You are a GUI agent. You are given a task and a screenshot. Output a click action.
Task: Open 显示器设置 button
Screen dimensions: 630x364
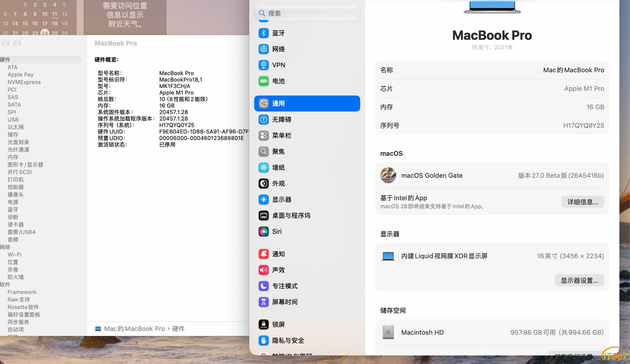pyautogui.click(x=579, y=280)
